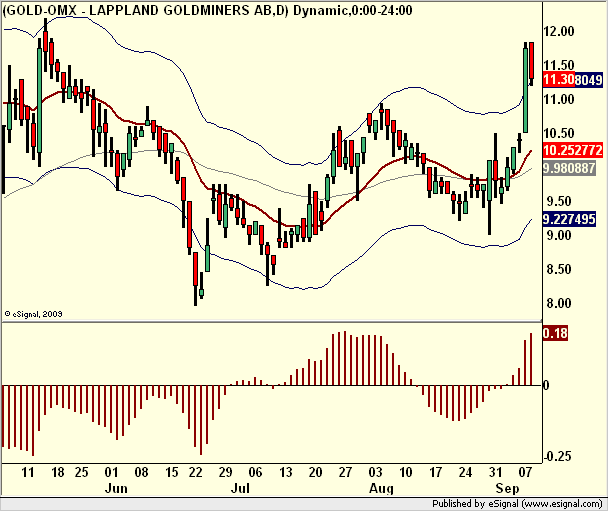608x511 pixels.
Task: Click the tall green candlestick near Sep 07
Action: pos(525,90)
